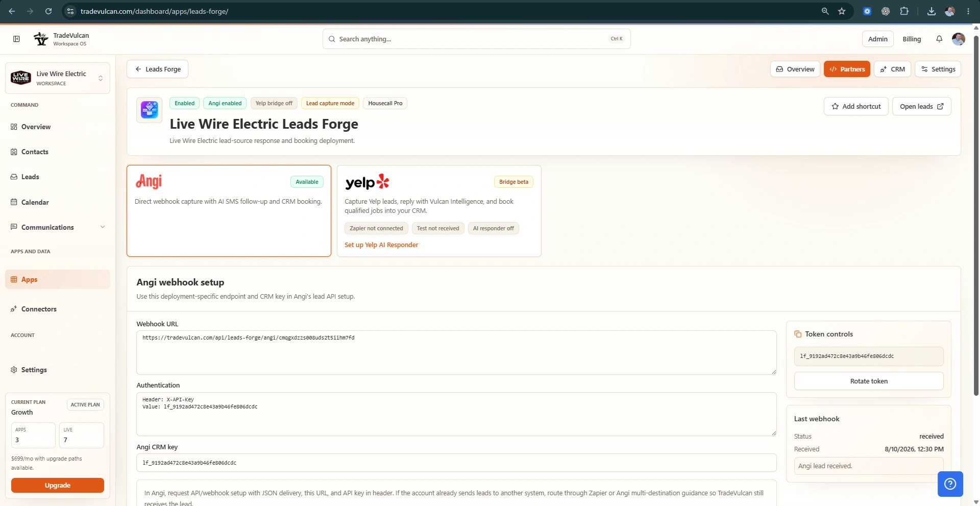Open browser downloads icon
This screenshot has width=980, height=506.
[x=932, y=11]
